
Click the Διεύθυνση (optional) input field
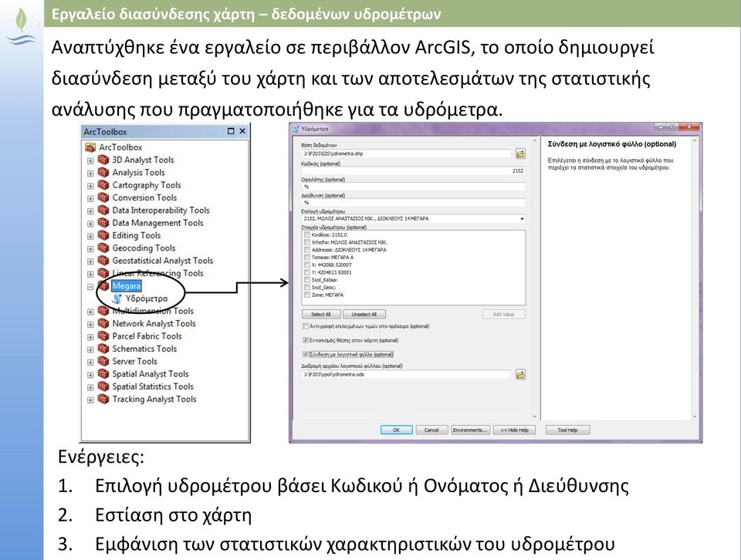tap(414, 203)
